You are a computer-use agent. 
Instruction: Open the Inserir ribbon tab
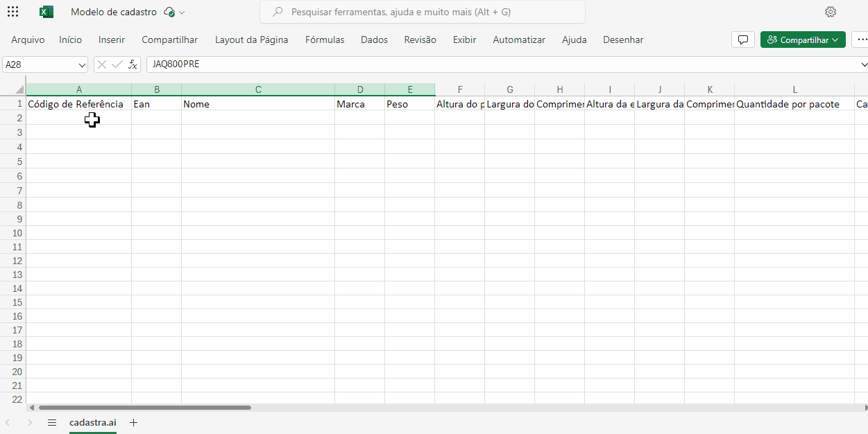pyautogui.click(x=112, y=40)
